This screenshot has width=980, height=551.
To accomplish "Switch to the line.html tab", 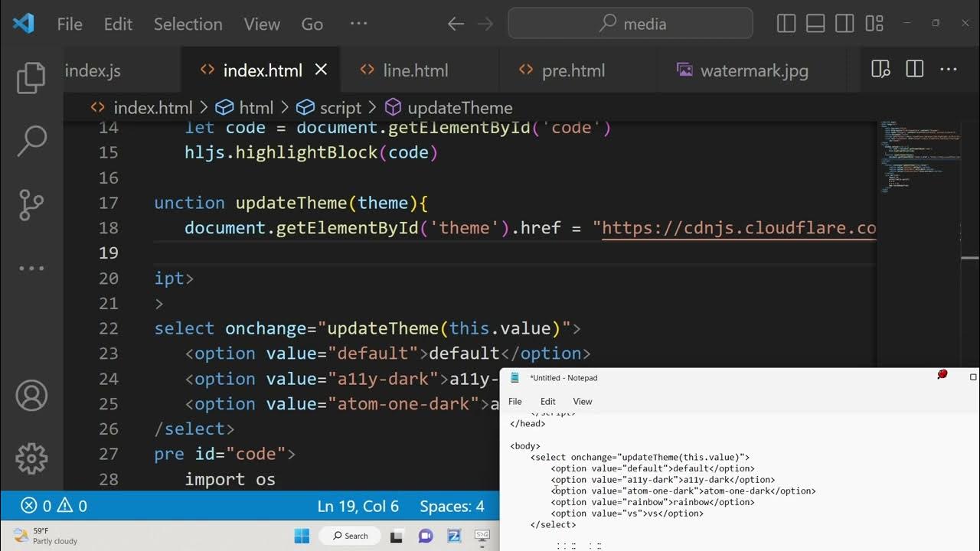I will pos(415,70).
